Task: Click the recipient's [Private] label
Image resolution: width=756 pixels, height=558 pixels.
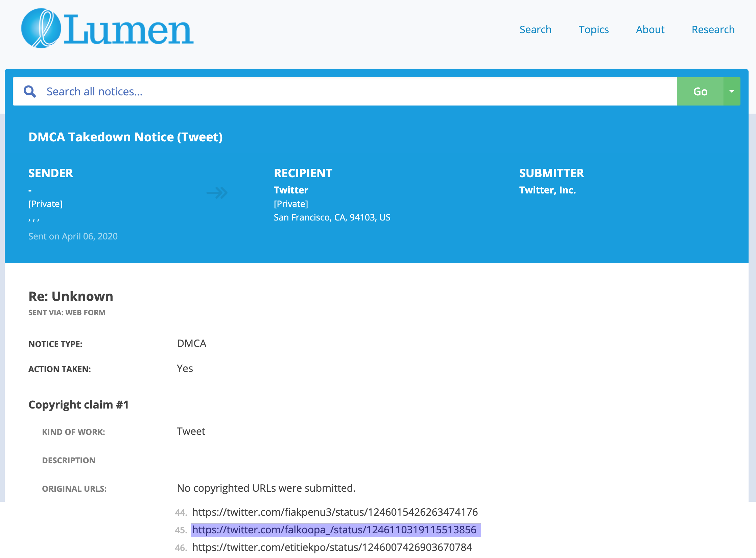Action: (x=291, y=204)
